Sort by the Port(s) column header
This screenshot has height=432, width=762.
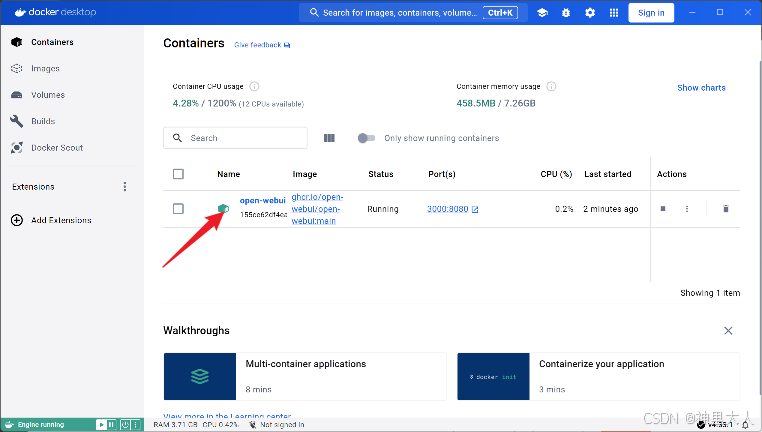click(442, 174)
